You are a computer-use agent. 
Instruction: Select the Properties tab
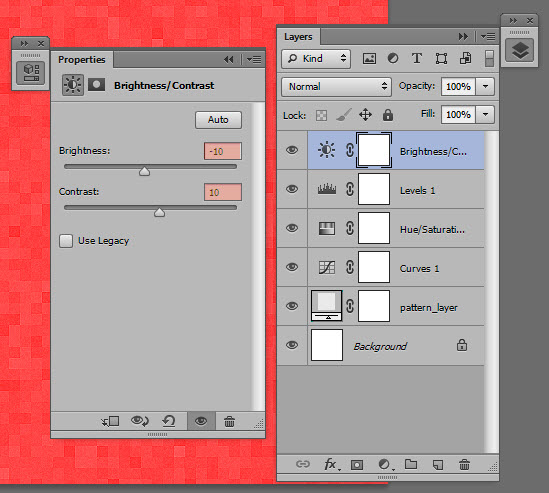(x=82, y=60)
